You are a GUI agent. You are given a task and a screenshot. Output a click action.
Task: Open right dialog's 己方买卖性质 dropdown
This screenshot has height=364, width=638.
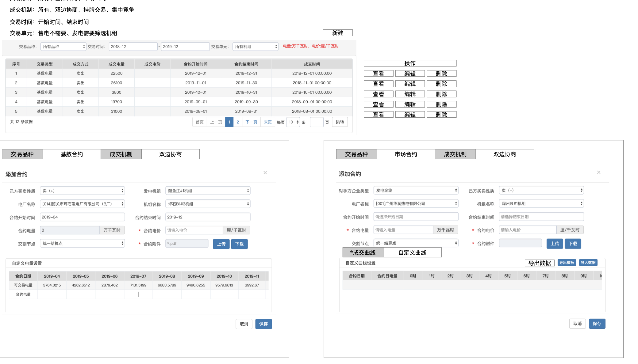click(541, 190)
